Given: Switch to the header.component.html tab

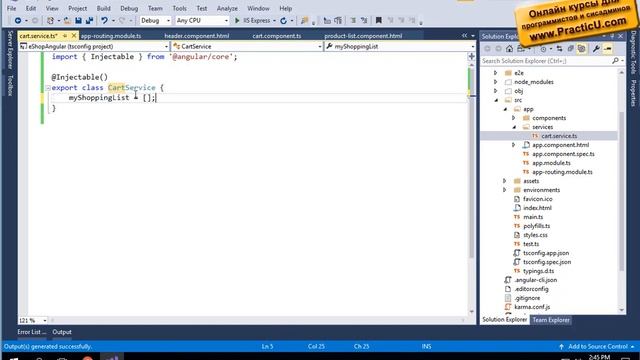Looking at the screenshot, I should 196,36.
